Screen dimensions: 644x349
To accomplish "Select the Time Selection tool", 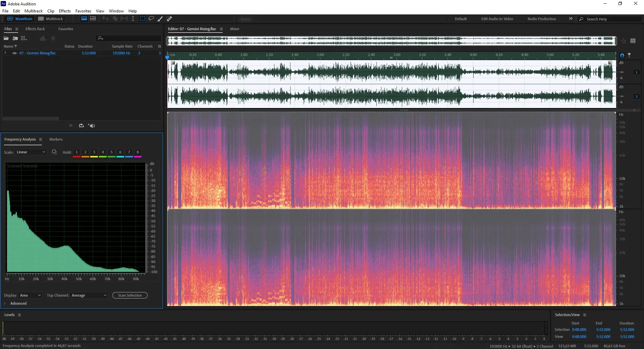I will coord(133,19).
